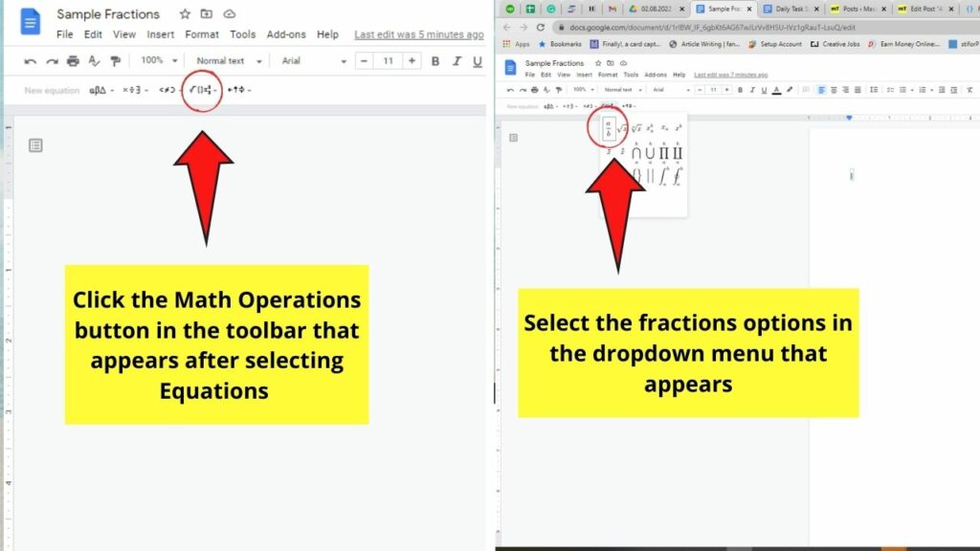Star the Sample Fractions document
Screen dimensions: 980x551
184,13
